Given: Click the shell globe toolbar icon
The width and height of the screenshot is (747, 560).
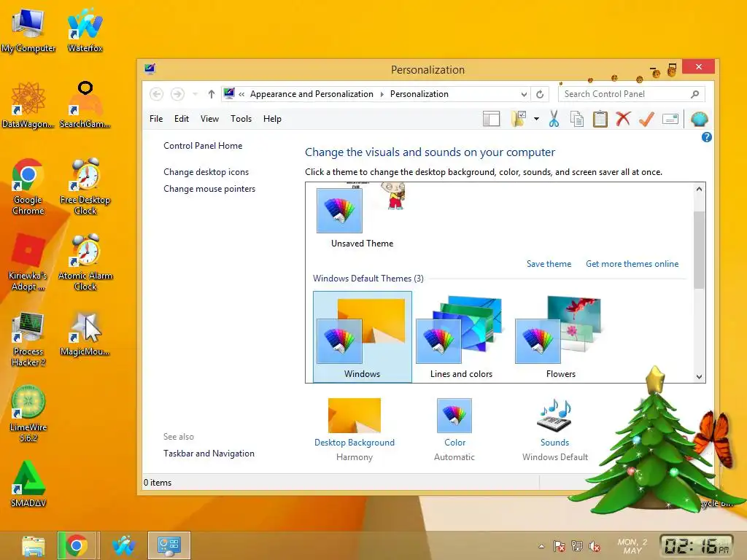Looking at the screenshot, I should click(699, 119).
